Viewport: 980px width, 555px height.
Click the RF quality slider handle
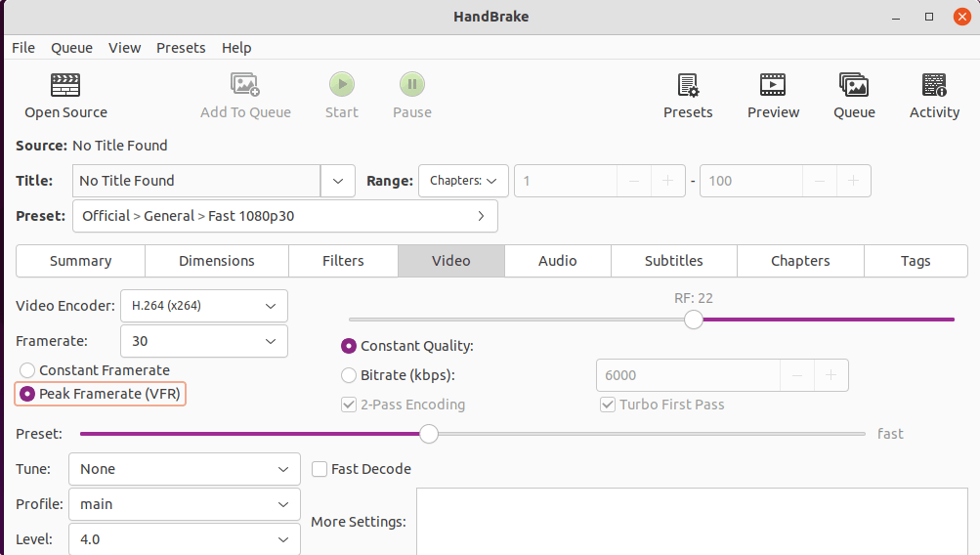pyautogui.click(x=694, y=320)
